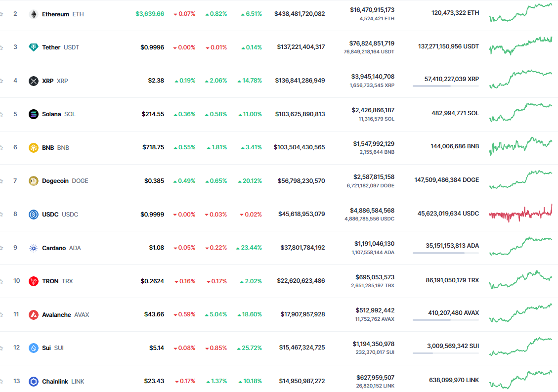The image size is (558, 392).
Task: Open the Solana SOL coin page
Action: click(59, 114)
